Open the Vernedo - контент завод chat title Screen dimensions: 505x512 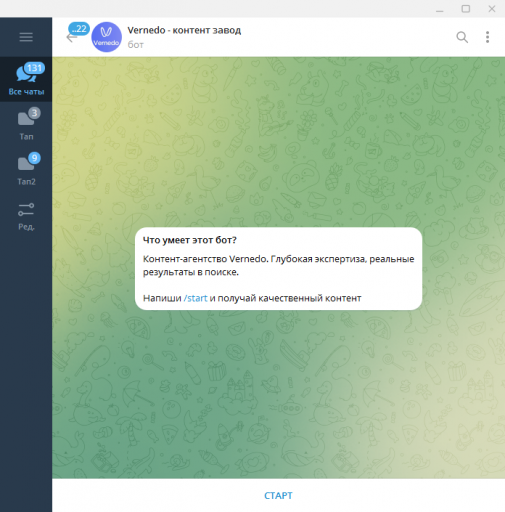(184, 30)
